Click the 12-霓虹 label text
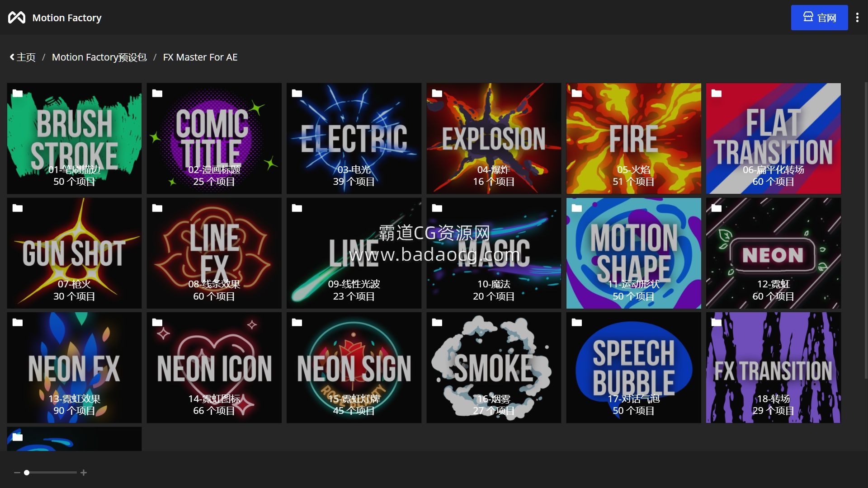Screen dimensions: 868x488 (774, 284)
